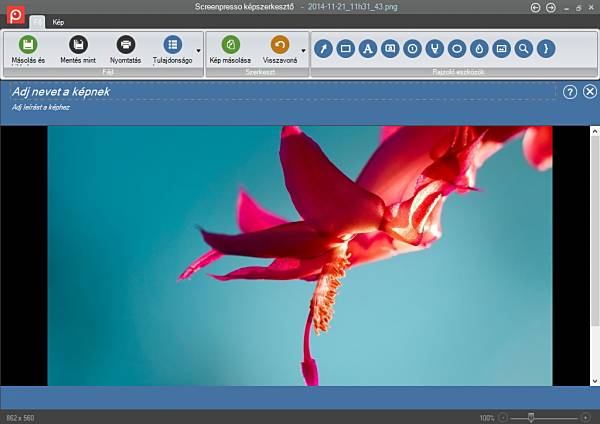
Task: Click the Másolás és save icon
Action: [x=28, y=45]
